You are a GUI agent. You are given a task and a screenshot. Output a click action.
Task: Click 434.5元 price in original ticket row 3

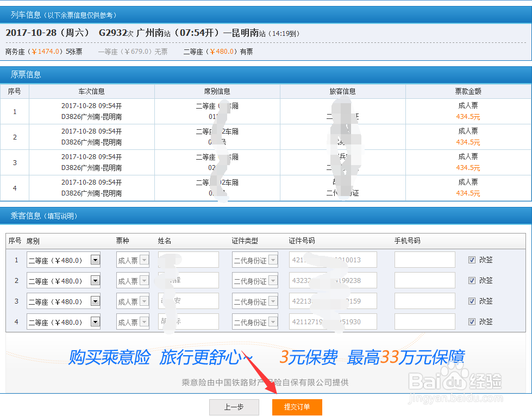click(468, 167)
